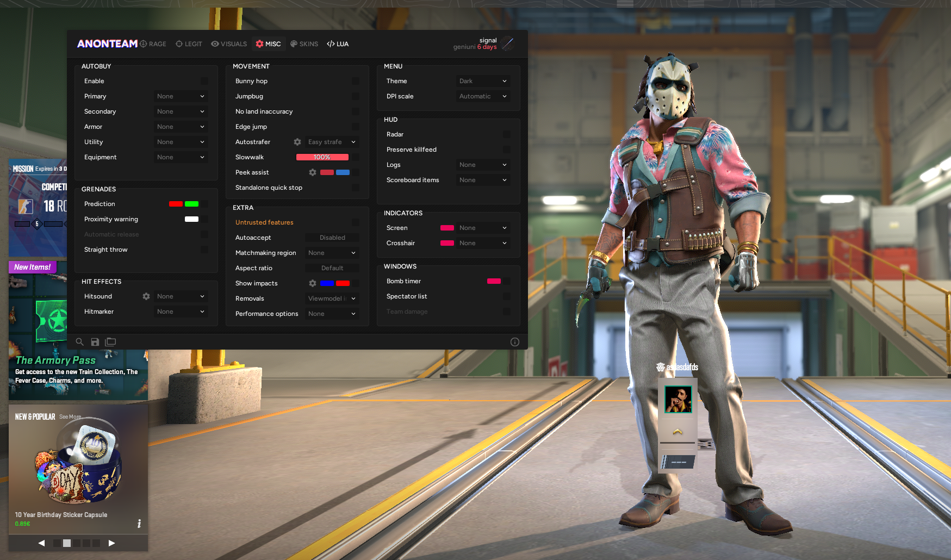Select the MISC tab
951x560 pixels.
[x=269, y=44]
